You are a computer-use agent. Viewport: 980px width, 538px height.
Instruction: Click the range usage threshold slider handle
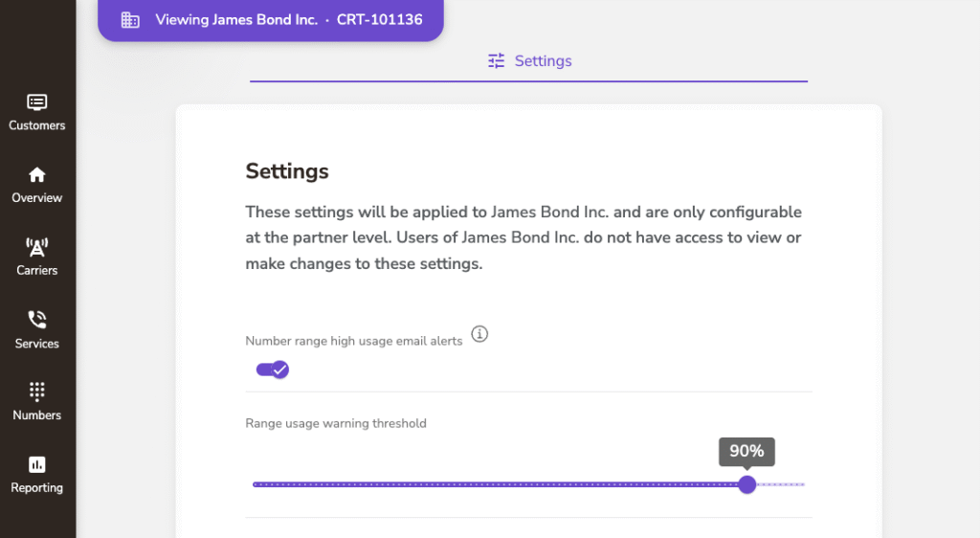coord(747,484)
